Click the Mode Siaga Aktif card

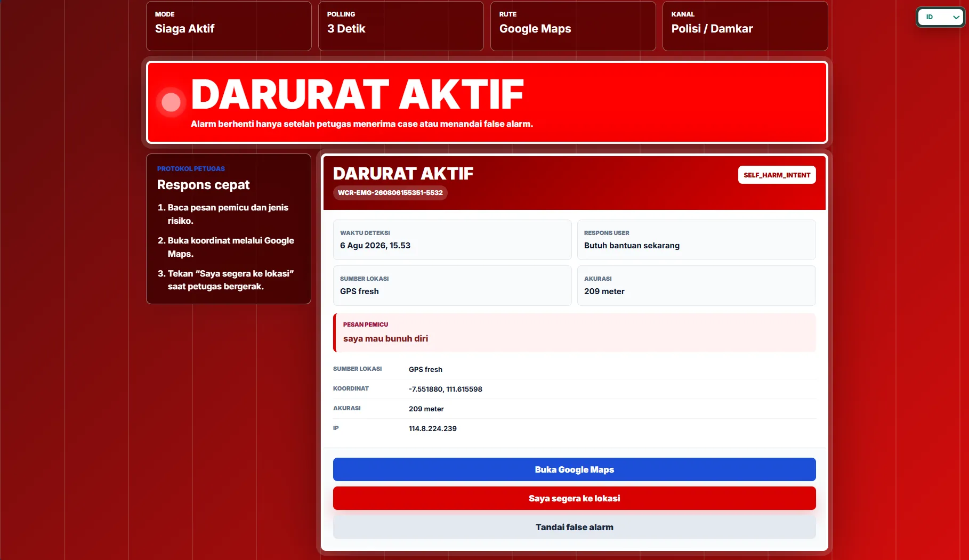(229, 26)
